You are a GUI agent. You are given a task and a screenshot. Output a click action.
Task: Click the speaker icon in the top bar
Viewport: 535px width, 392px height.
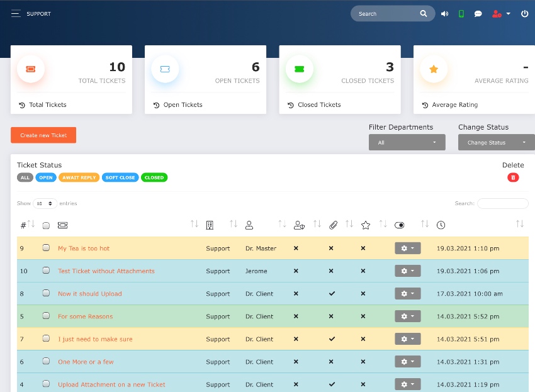pyautogui.click(x=445, y=13)
